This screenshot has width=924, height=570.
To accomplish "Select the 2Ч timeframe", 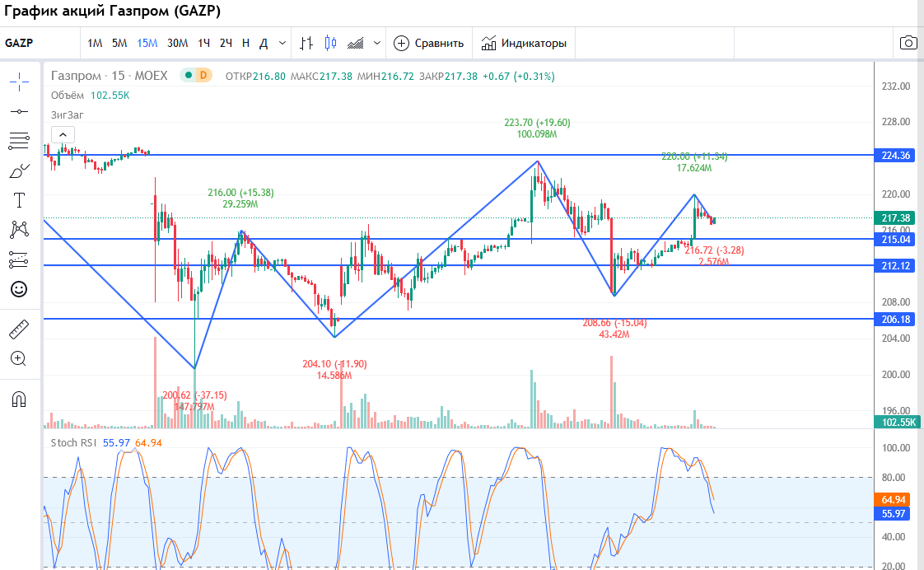I will tap(226, 43).
